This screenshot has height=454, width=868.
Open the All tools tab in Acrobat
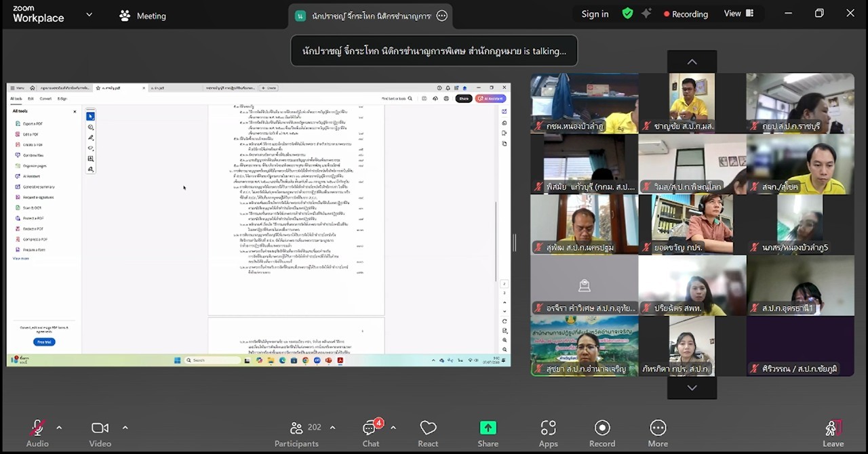click(x=16, y=99)
